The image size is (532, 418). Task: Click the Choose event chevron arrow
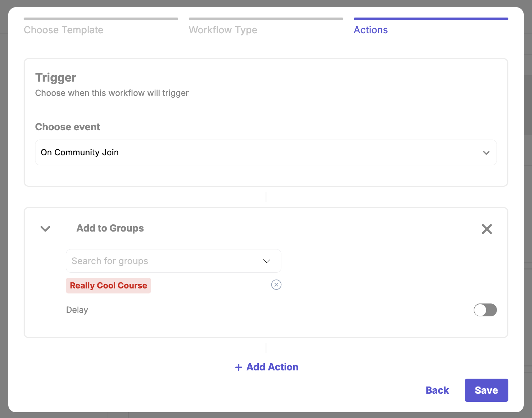tap(486, 153)
